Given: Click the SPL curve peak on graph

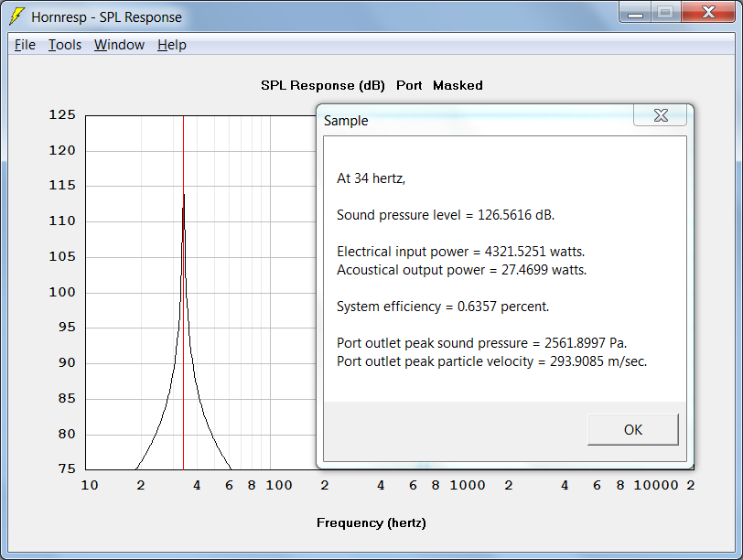Looking at the screenshot, I should (x=184, y=195).
